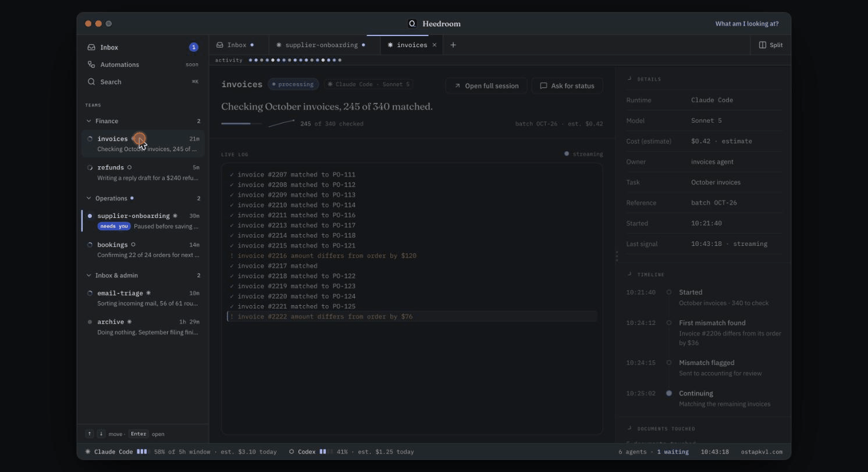The height and width of the screenshot is (472, 868).
Task: Click the invoices progress bar
Action: click(241, 124)
